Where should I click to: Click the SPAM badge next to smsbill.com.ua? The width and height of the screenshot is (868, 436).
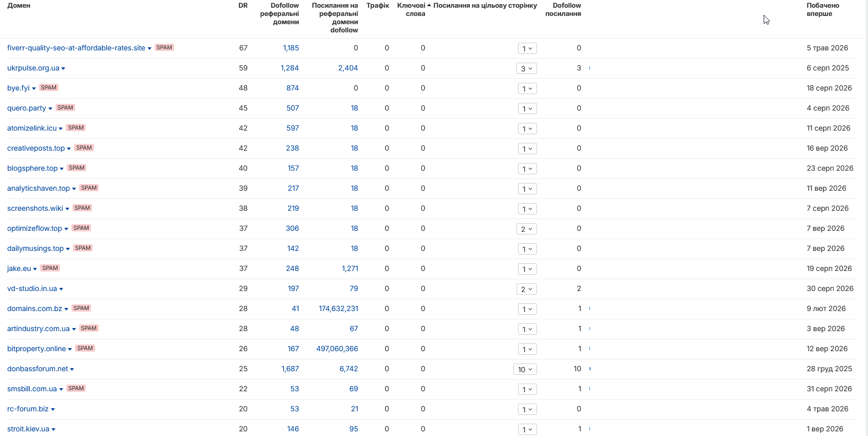coord(76,388)
